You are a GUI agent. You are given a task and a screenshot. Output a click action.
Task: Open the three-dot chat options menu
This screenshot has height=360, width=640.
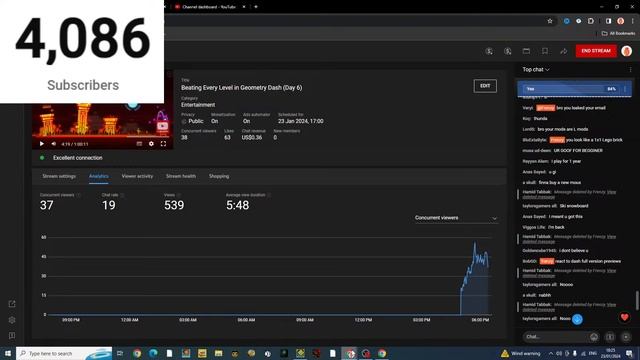coord(630,70)
